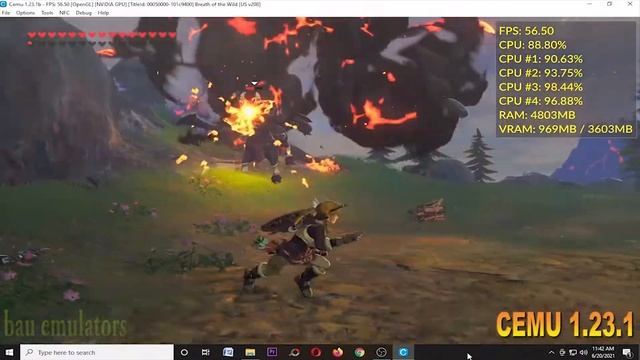640x360 pixels.
Task: Open the volume control tray icon
Action: (x=584, y=353)
